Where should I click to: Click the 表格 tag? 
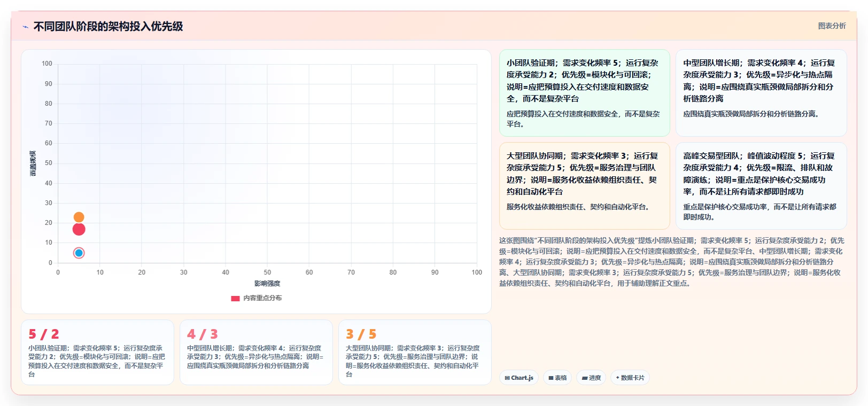pos(557,378)
